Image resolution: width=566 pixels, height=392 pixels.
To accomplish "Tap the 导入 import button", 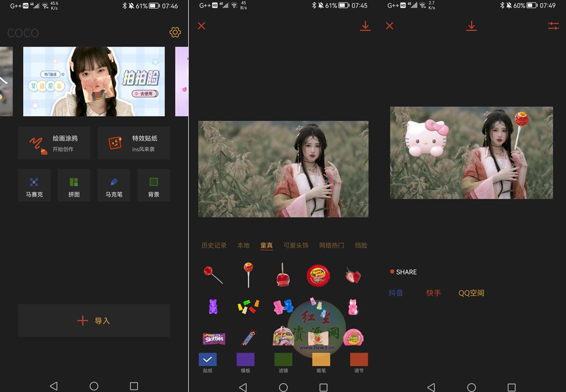I will (x=94, y=320).
